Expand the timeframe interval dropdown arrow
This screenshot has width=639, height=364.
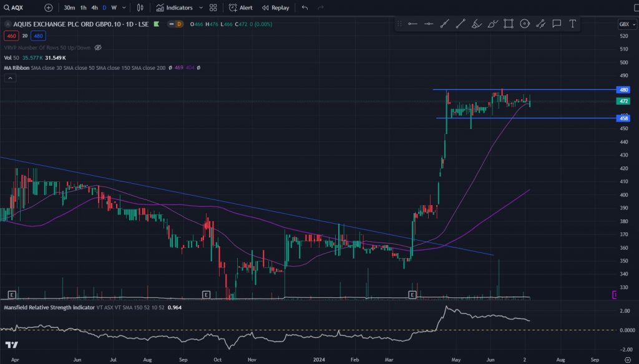click(x=124, y=8)
